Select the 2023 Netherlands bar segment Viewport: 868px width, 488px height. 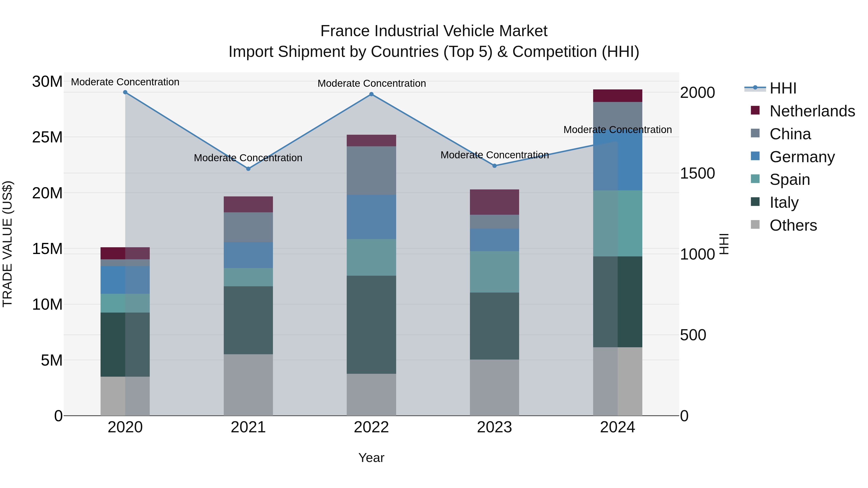coord(494,202)
